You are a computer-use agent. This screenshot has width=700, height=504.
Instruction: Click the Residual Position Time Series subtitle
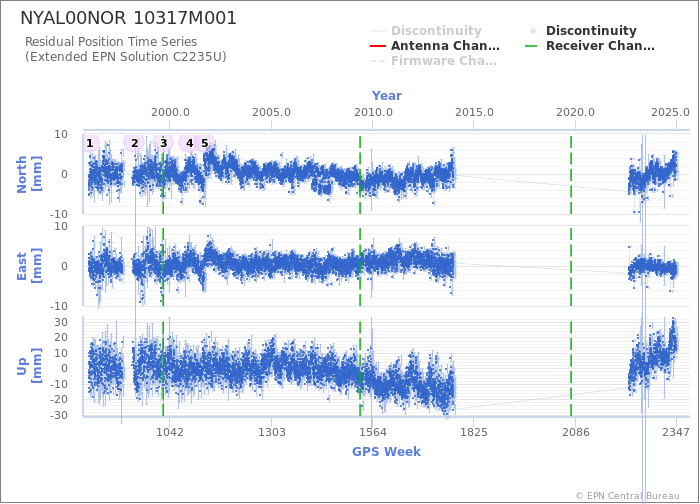[111, 42]
